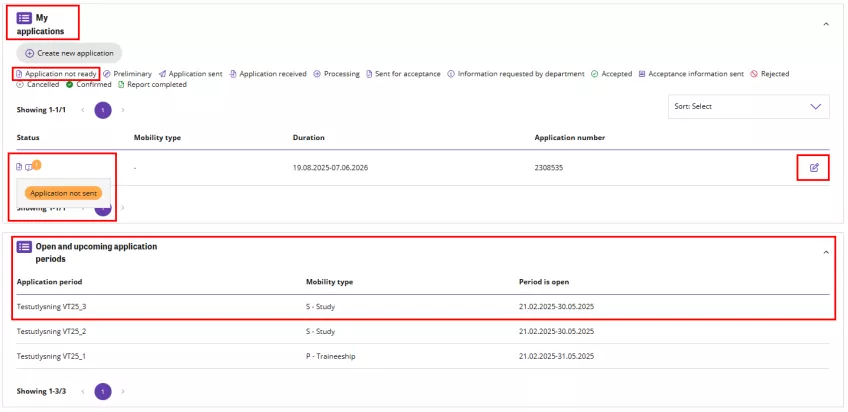
Task: Select the Testutlysning VT25_1 traineeship row
Action: pos(59,356)
